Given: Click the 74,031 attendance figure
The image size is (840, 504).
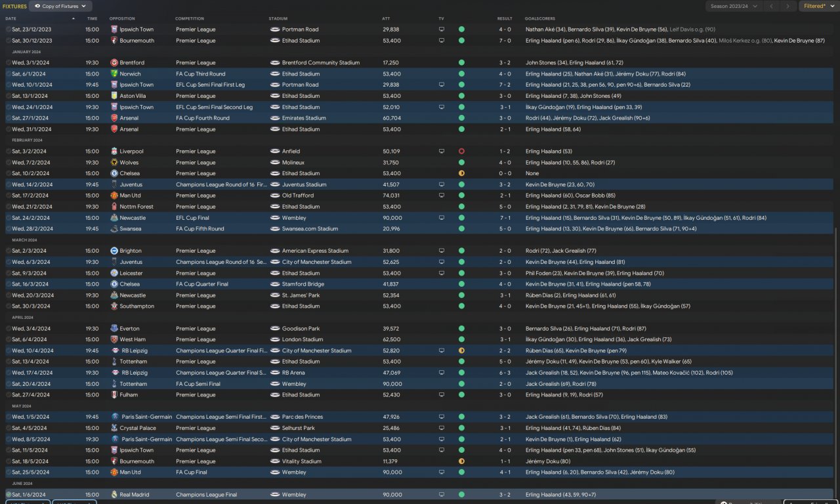Looking at the screenshot, I should (x=391, y=196).
